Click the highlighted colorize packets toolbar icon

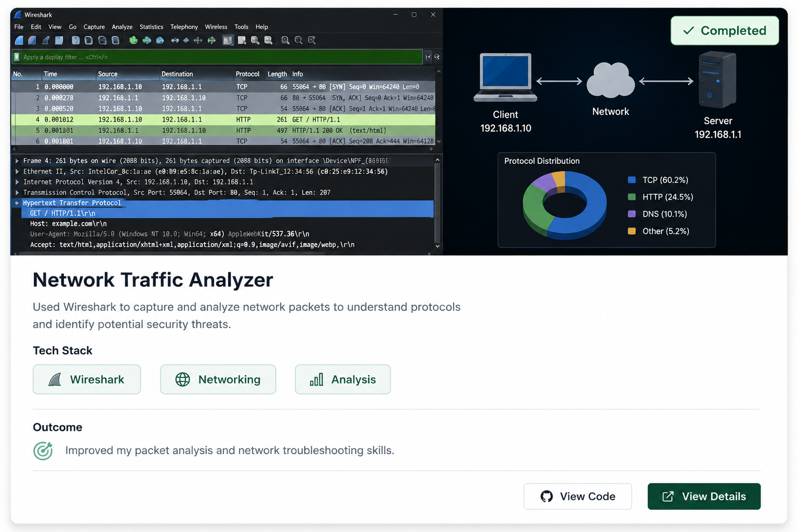pos(228,40)
